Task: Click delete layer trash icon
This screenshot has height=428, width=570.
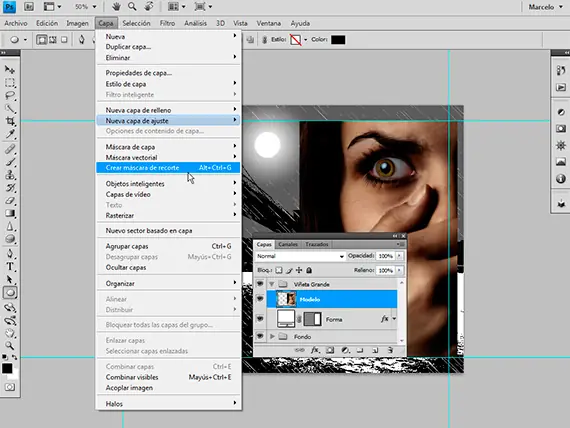Action: tap(390, 350)
